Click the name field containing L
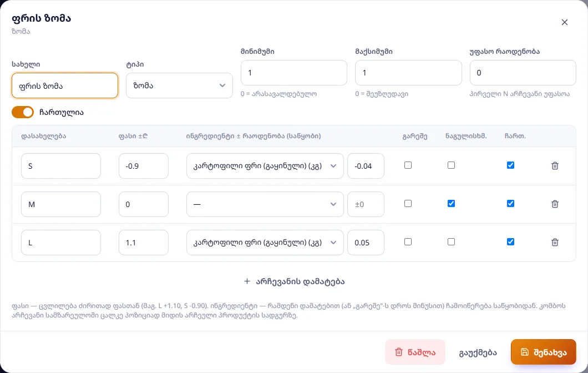 [61, 243]
